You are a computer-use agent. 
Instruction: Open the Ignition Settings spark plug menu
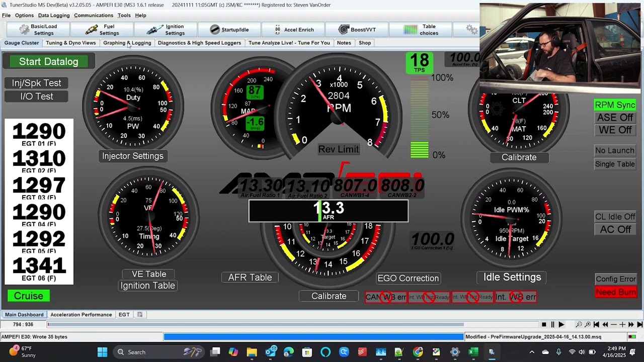[166, 30]
